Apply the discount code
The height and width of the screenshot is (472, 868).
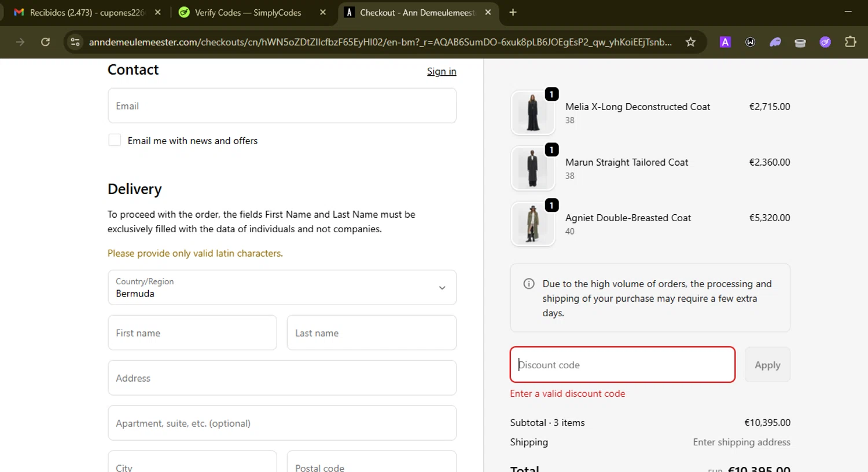767,364
